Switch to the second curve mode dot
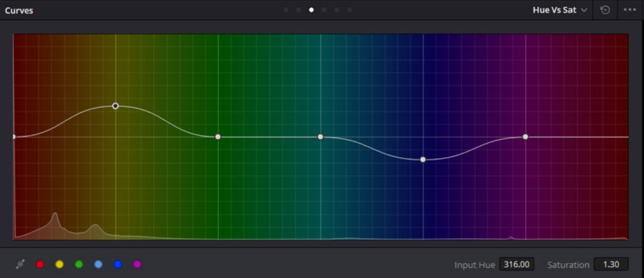 tap(299, 10)
